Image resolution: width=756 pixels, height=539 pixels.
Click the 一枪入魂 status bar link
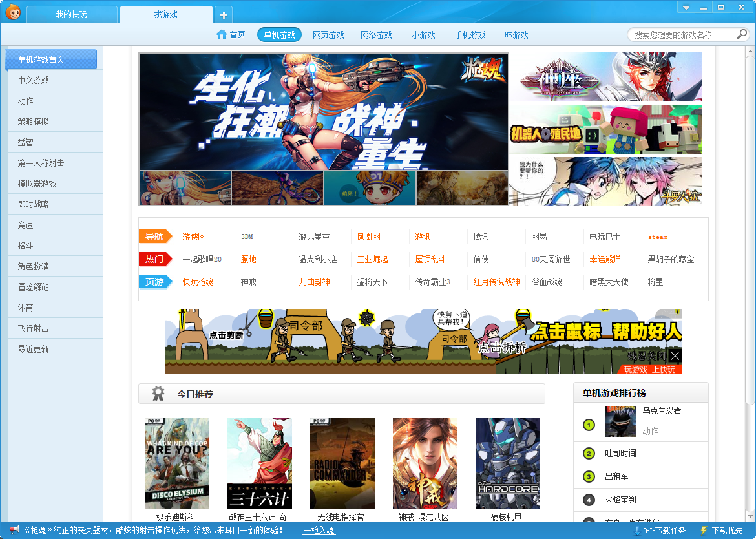(319, 531)
